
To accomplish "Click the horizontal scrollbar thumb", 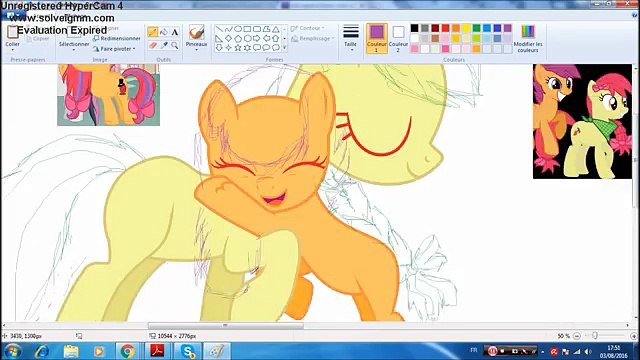I will click(x=225, y=325).
